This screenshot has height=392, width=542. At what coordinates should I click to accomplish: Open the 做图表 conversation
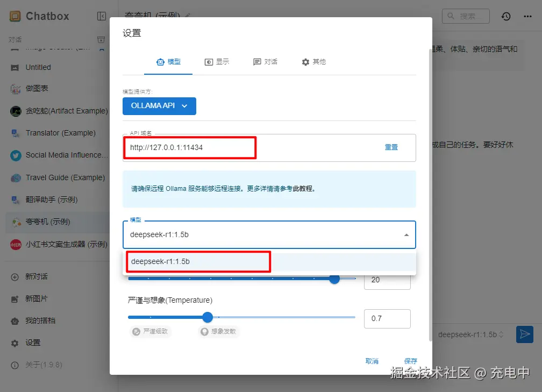click(57, 89)
